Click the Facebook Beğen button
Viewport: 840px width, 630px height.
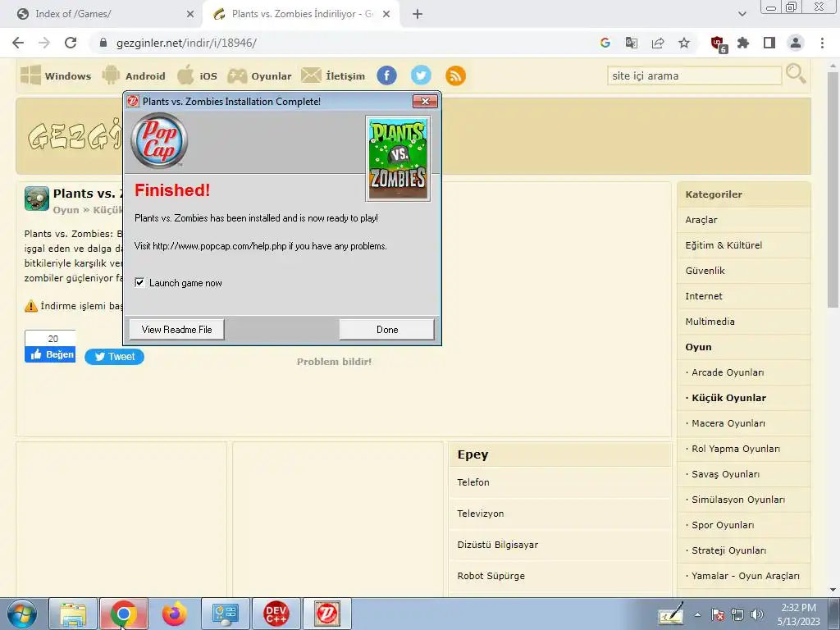coord(50,354)
